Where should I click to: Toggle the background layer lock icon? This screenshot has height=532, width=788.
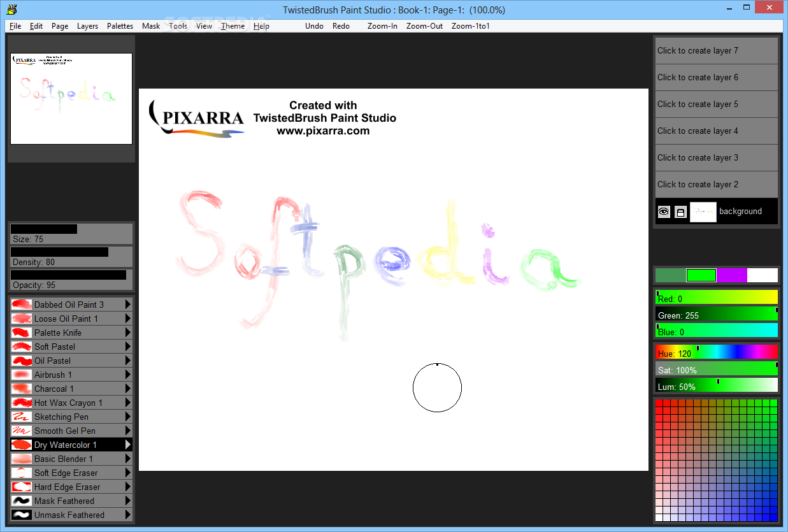[680, 212]
